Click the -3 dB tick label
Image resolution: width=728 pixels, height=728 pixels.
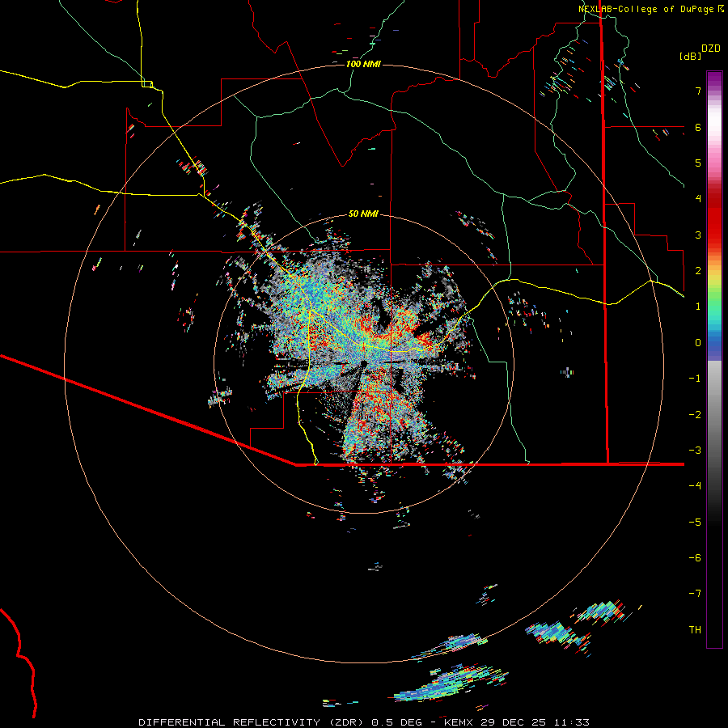[695, 451]
